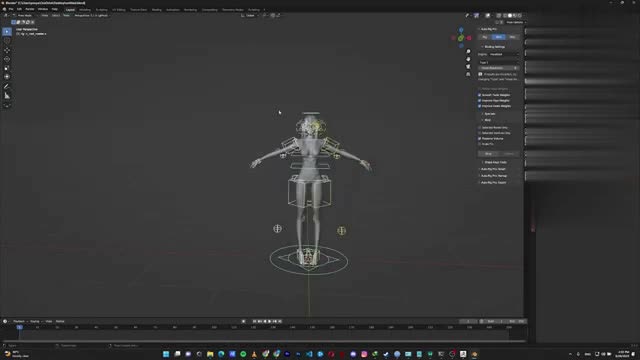Screen dimensions: 640x360
Task: Open the Edit menu
Action: pos(19,9)
